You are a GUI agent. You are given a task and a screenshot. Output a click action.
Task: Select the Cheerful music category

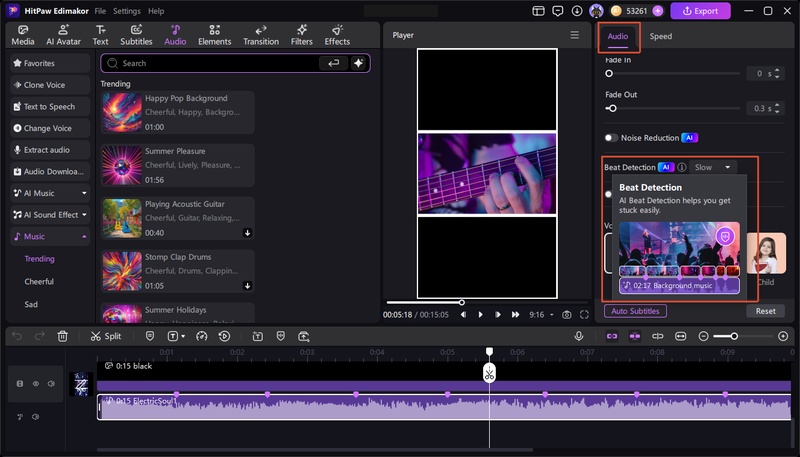(x=39, y=282)
